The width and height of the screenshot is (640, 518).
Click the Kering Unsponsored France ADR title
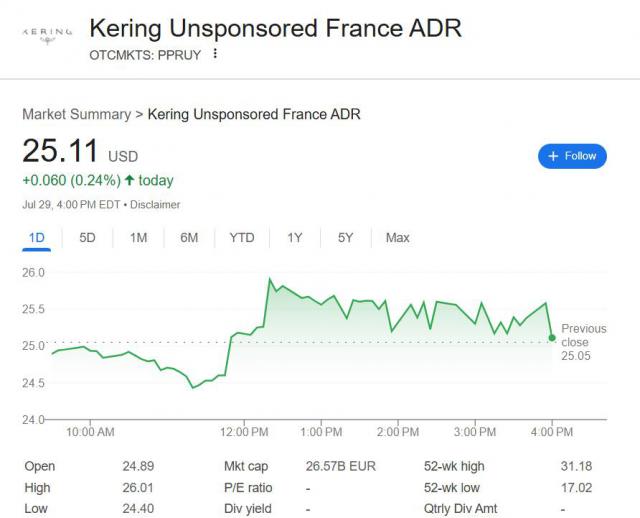pyautogui.click(x=276, y=28)
